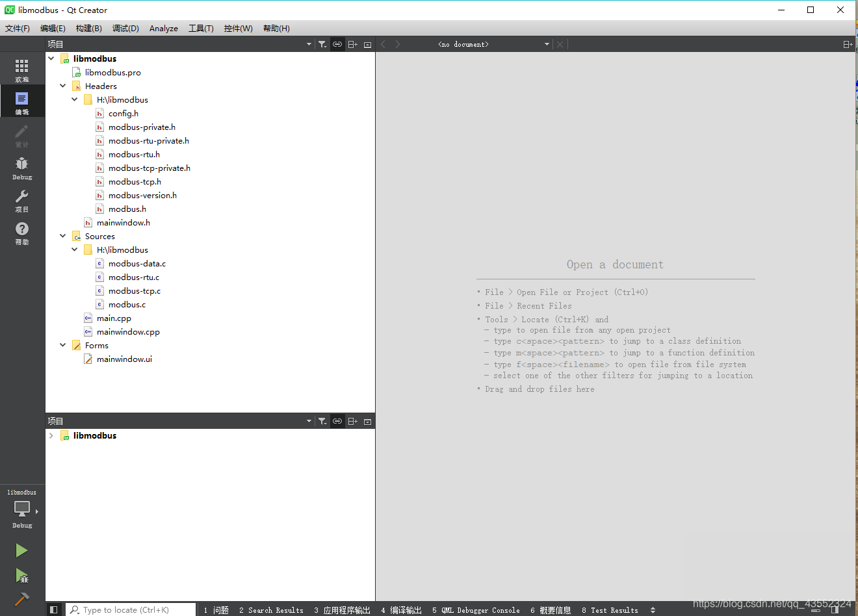Viewport: 858px width, 616px height.
Task: Open the Help mode question icon
Action: coord(22,232)
